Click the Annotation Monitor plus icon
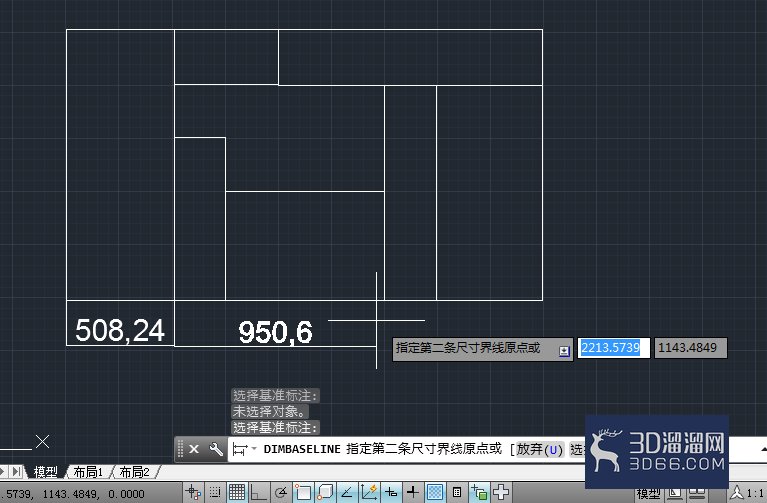767x503 pixels. tap(501, 492)
